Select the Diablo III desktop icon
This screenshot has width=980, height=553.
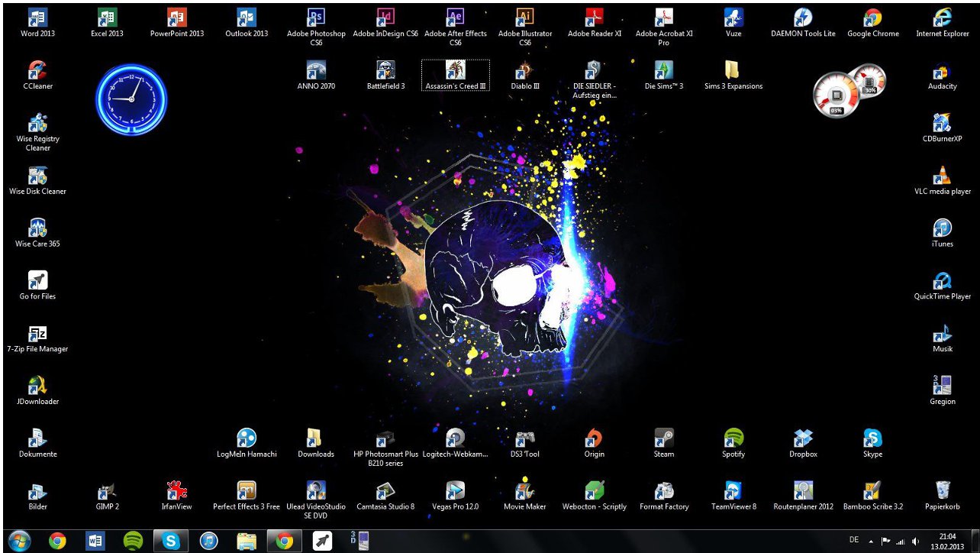524,72
